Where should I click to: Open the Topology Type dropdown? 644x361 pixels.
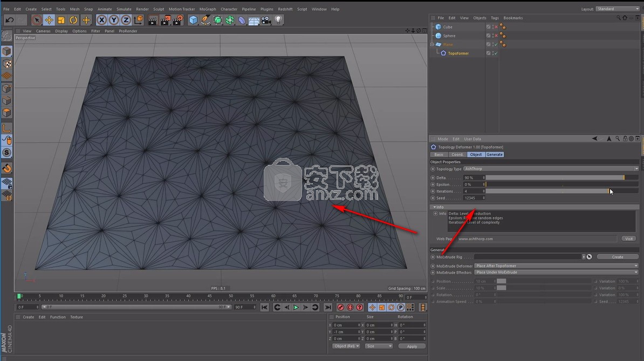pyautogui.click(x=551, y=169)
